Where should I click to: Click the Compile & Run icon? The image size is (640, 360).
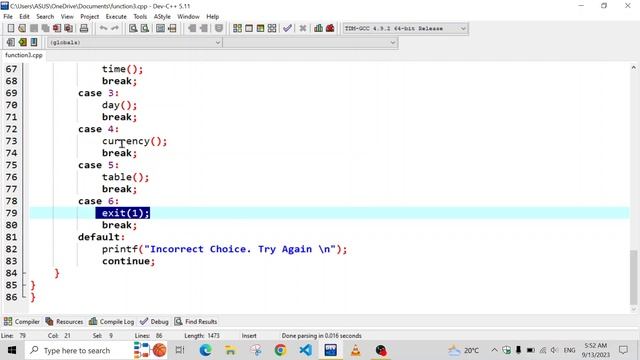coord(260,28)
